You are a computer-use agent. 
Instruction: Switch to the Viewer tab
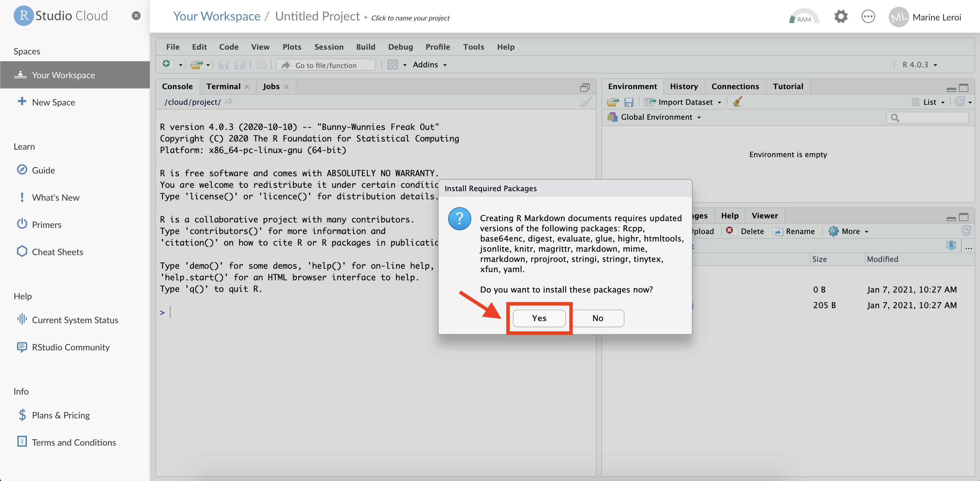pyautogui.click(x=764, y=215)
